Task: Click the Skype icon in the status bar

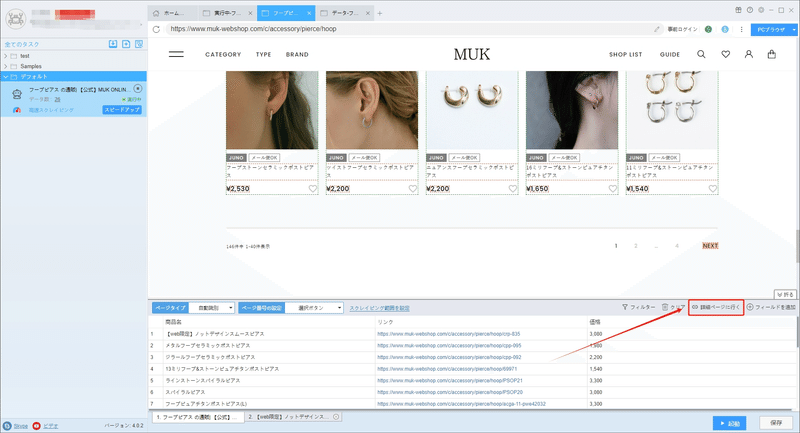Action: point(7,426)
